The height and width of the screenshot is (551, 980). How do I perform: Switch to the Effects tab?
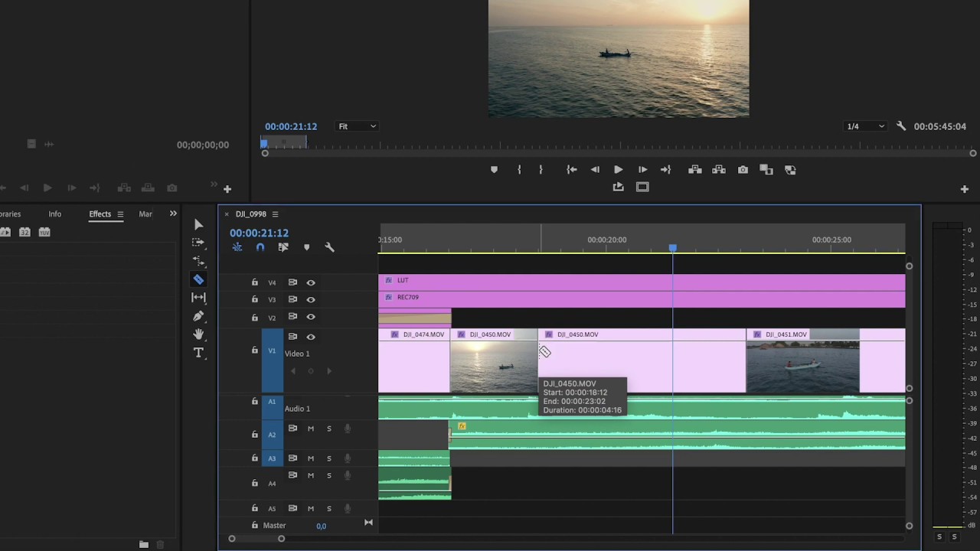pos(100,214)
